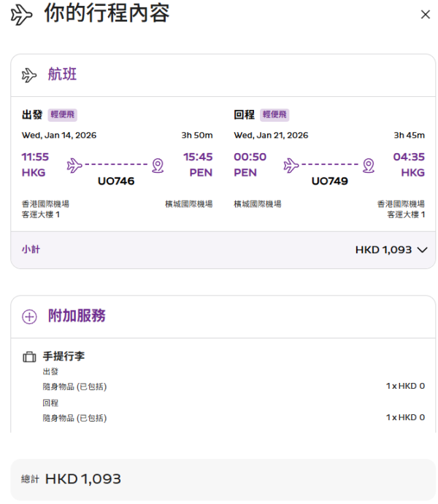Click the airplane icon next to 航班
438x504 pixels.
tap(29, 75)
